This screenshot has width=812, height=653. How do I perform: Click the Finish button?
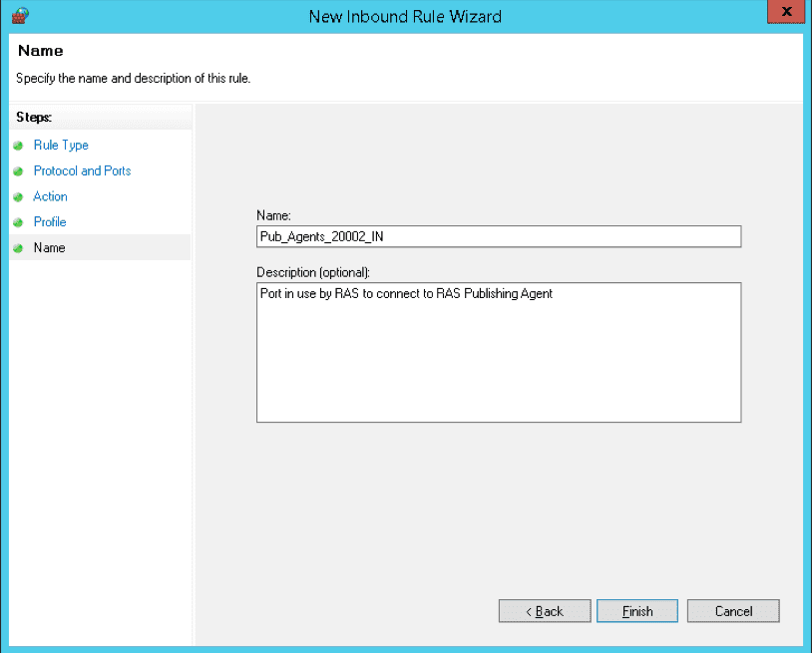pos(636,610)
